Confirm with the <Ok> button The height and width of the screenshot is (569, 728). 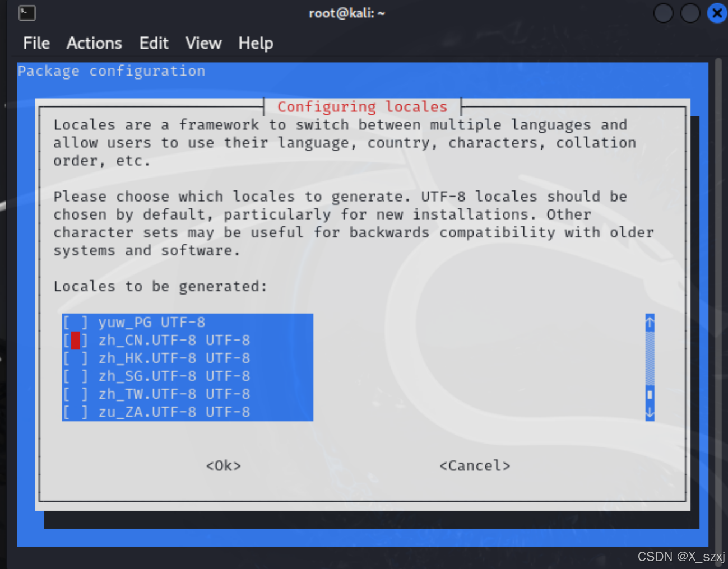click(224, 465)
